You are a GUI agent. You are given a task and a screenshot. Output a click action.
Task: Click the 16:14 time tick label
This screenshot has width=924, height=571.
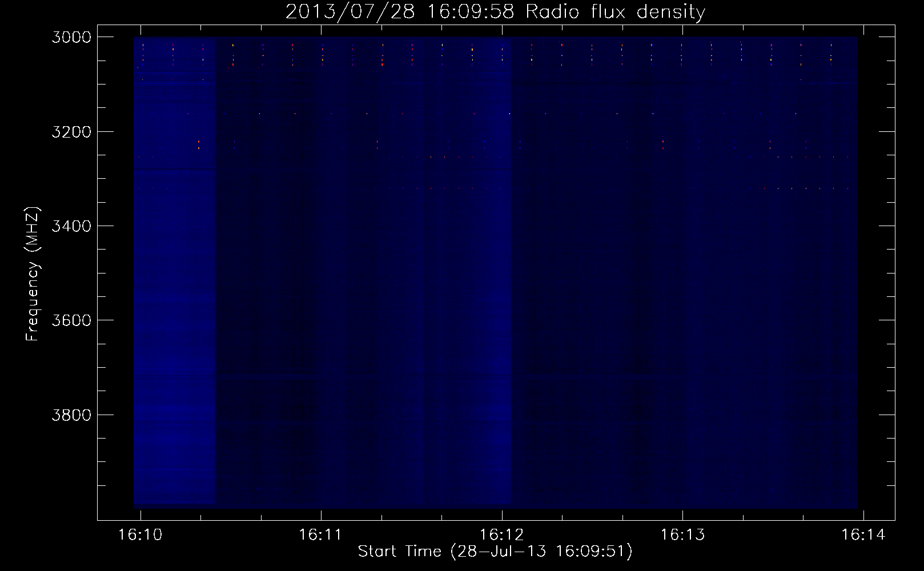coord(863,534)
